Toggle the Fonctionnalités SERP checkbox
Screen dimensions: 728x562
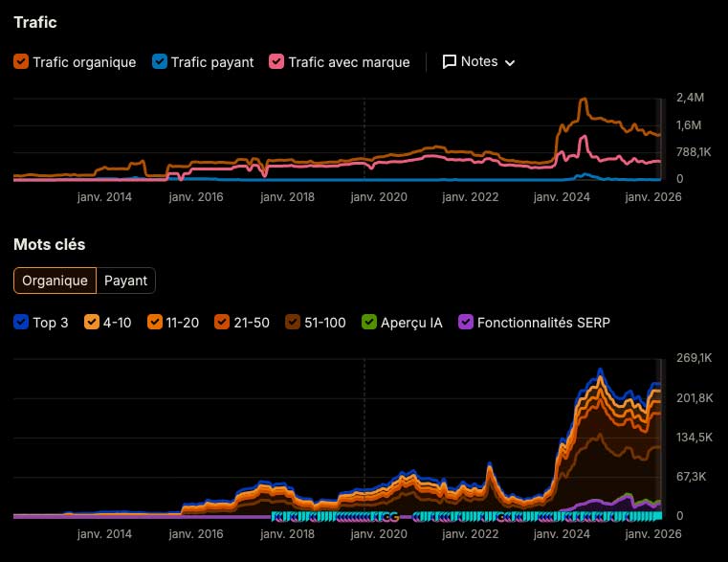pos(466,322)
